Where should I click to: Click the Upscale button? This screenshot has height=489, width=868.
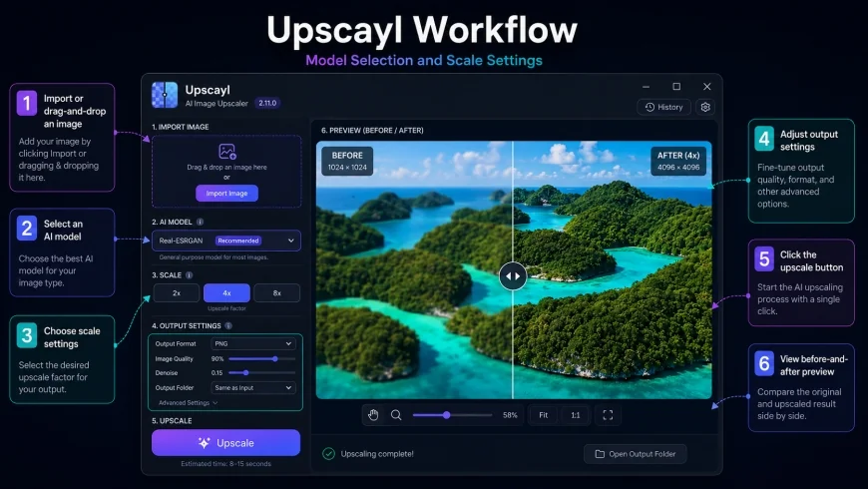click(x=225, y=443)
